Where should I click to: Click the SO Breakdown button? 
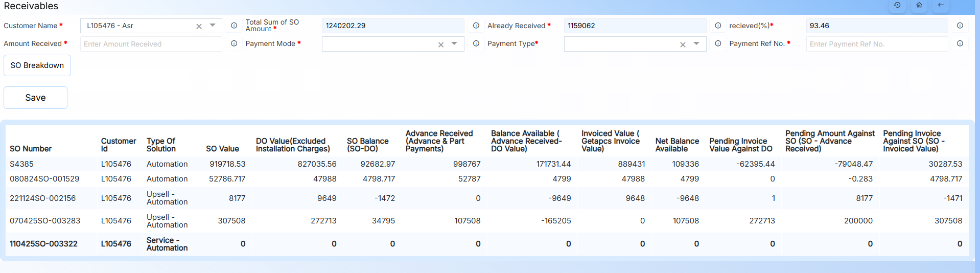pos(37,65)
